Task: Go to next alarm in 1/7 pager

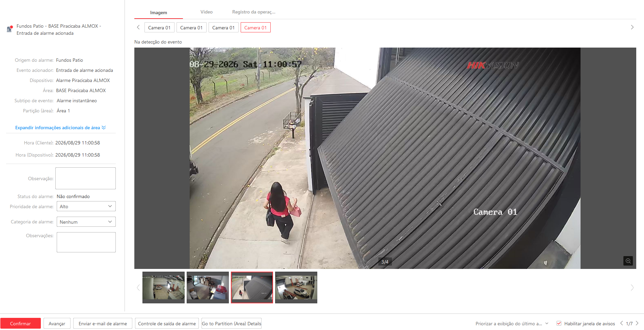Action: click(637, 323)
